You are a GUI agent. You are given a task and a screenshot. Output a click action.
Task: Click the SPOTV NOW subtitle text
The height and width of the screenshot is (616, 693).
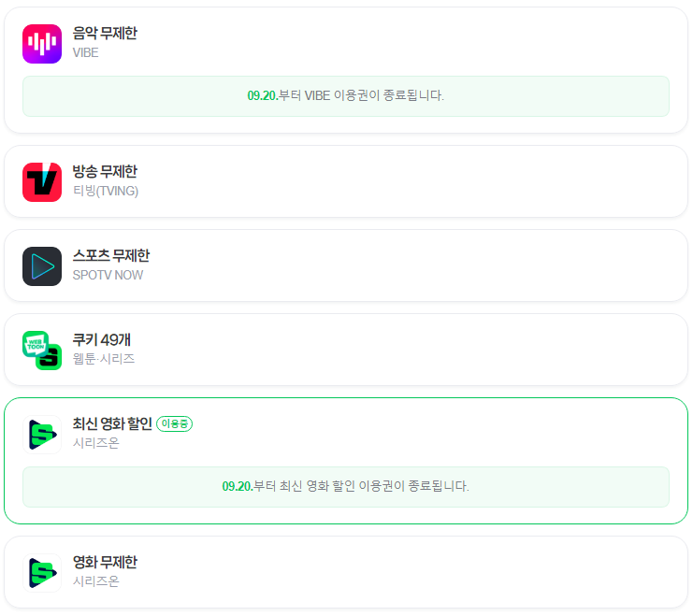coord(108,276)
